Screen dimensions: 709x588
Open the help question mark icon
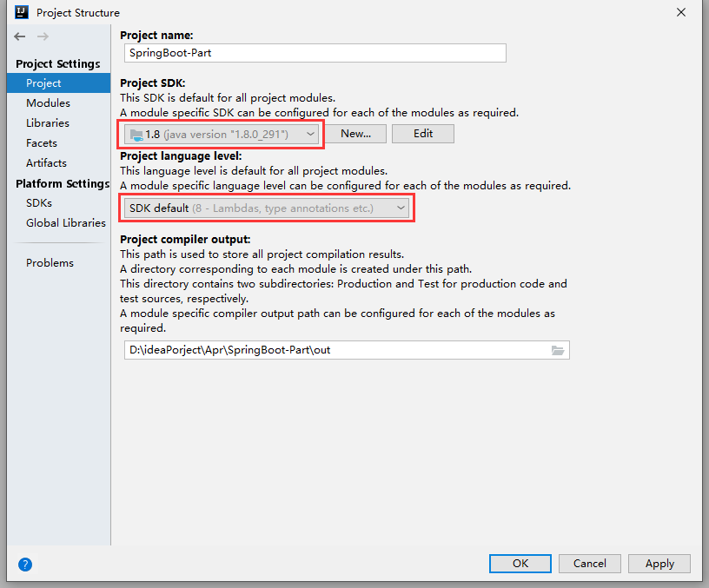25,564
